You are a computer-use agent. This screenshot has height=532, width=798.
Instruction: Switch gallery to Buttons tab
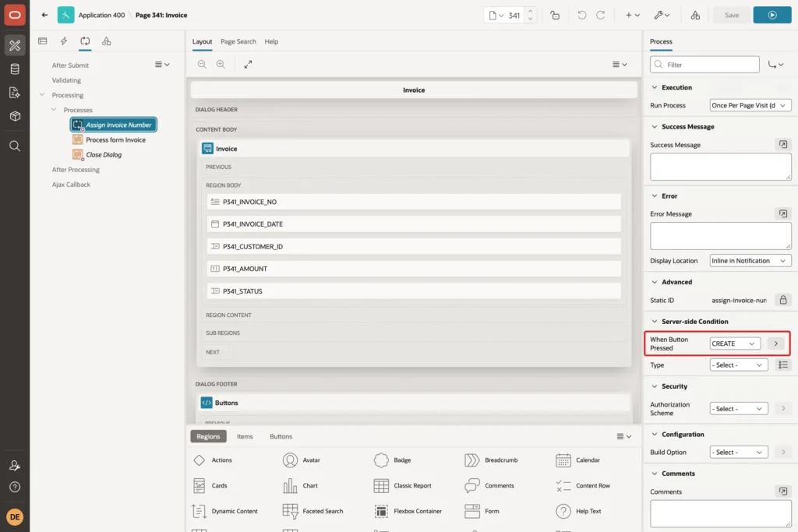point(281,436)
